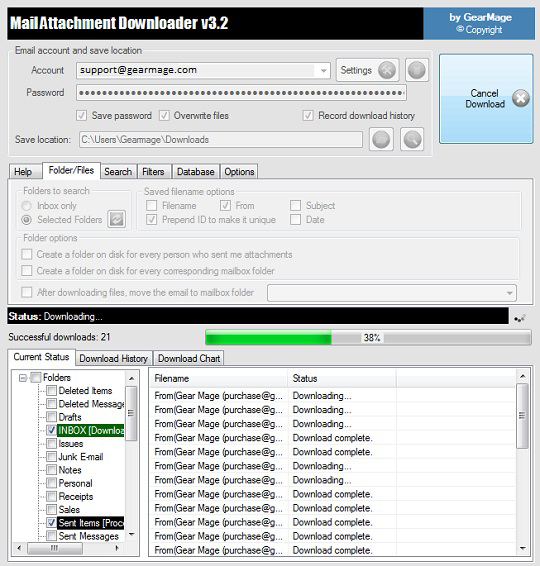The height and width of the screenshot is (566, 540).
Task: Click the file list vertical scrollbar
Action: coord(522,463)
